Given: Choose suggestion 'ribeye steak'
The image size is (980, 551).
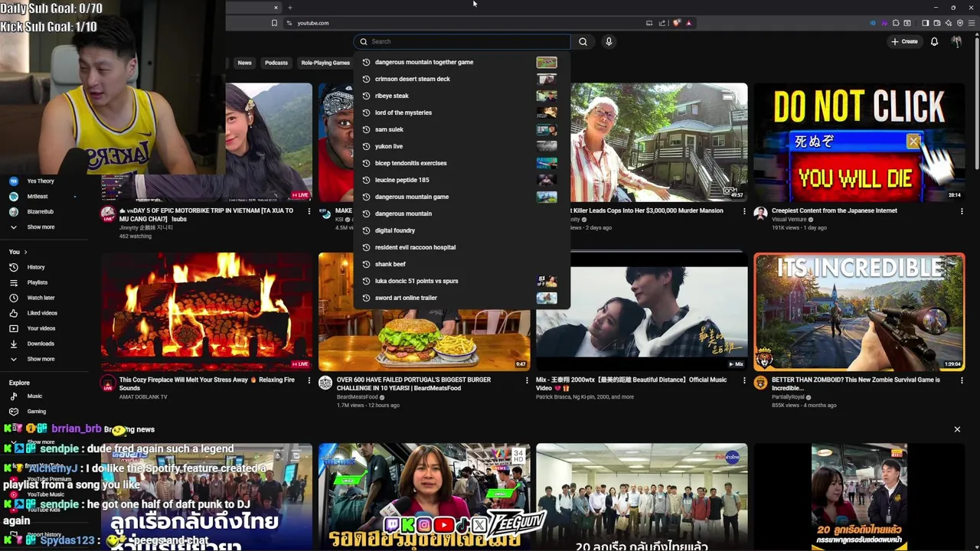Looking at the screenshot, I should (x=462, y=96).
